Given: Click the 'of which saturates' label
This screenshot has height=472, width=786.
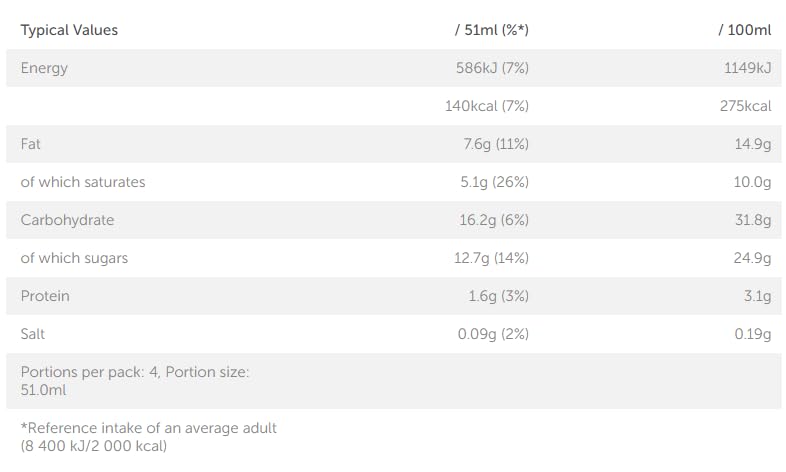Looking at the screenshot, I should point(83,182).
